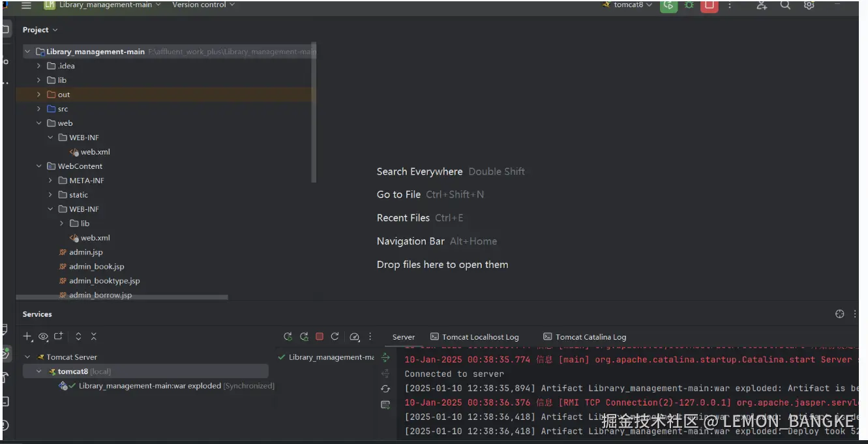Select web.xml under web/WEB-INF
This screenshot has width=868, height=444.
(89, 152)
